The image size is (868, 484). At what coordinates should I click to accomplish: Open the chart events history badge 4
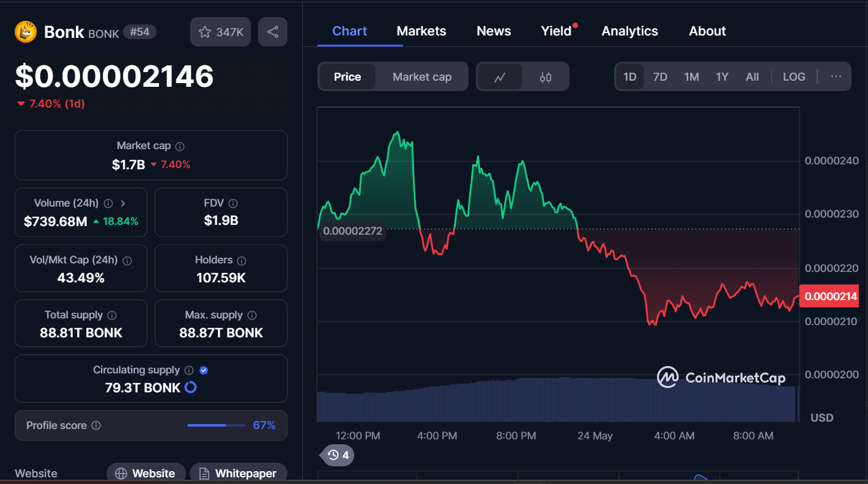[x=338, y=455]
